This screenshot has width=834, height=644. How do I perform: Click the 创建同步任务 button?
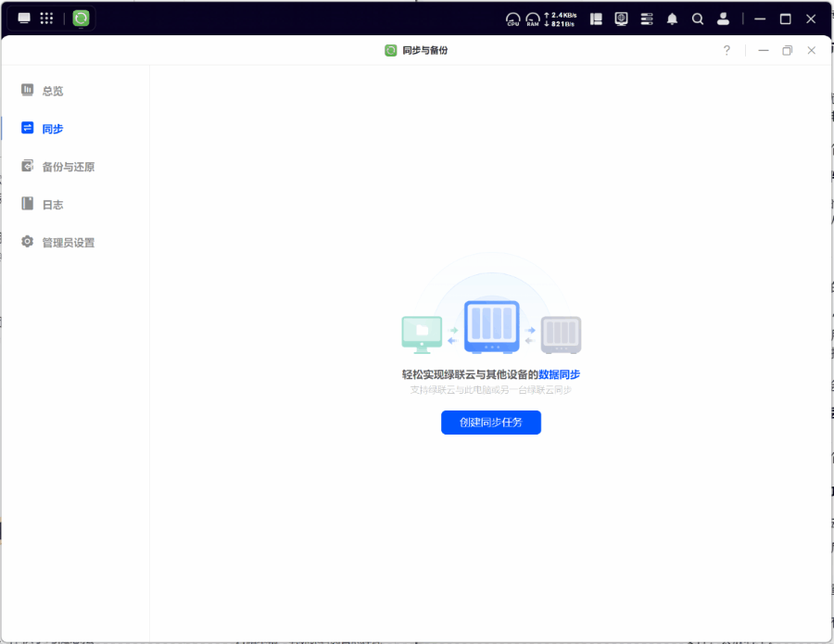490,423
